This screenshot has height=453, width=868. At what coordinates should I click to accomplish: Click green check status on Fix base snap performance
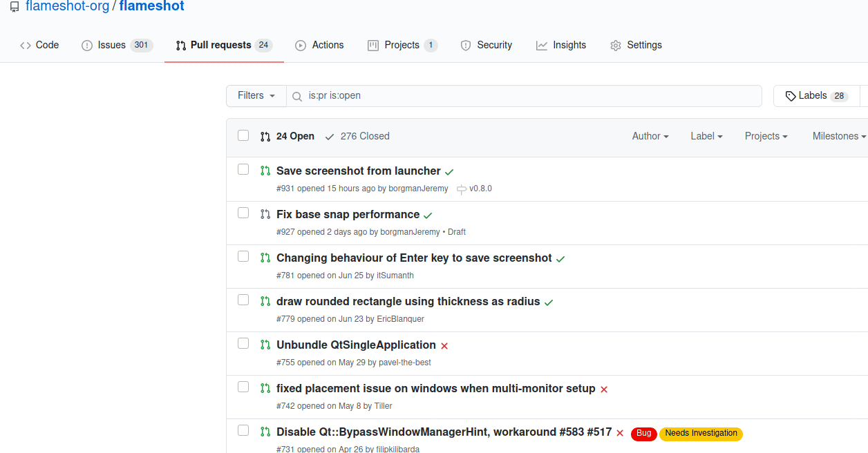pos(428,215)
